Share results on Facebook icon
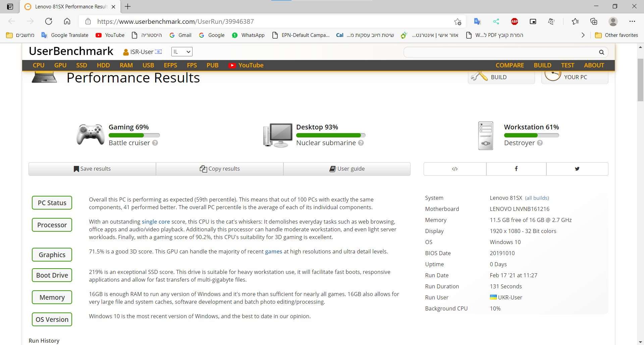Screen dimensions: 644x345 [516, 169]
